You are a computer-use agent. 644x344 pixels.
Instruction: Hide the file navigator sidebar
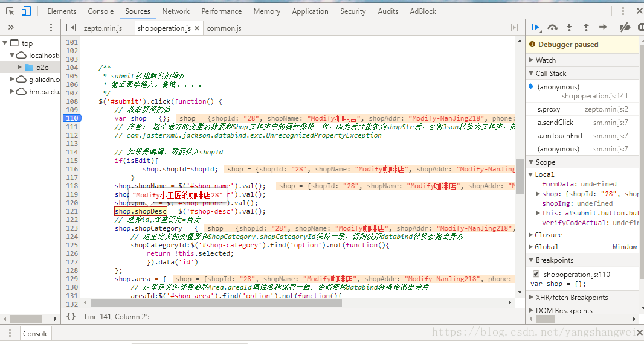71,28
